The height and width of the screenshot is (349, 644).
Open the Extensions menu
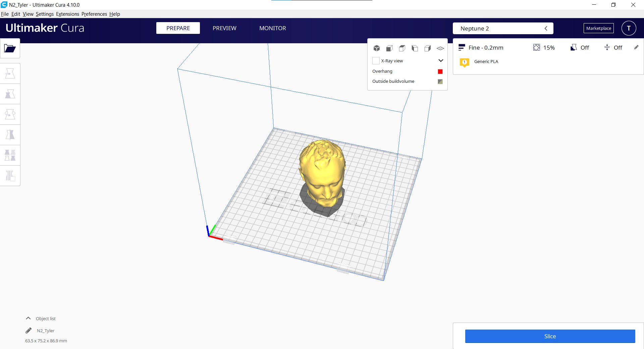pyautogui.click(x=67, y=14)
